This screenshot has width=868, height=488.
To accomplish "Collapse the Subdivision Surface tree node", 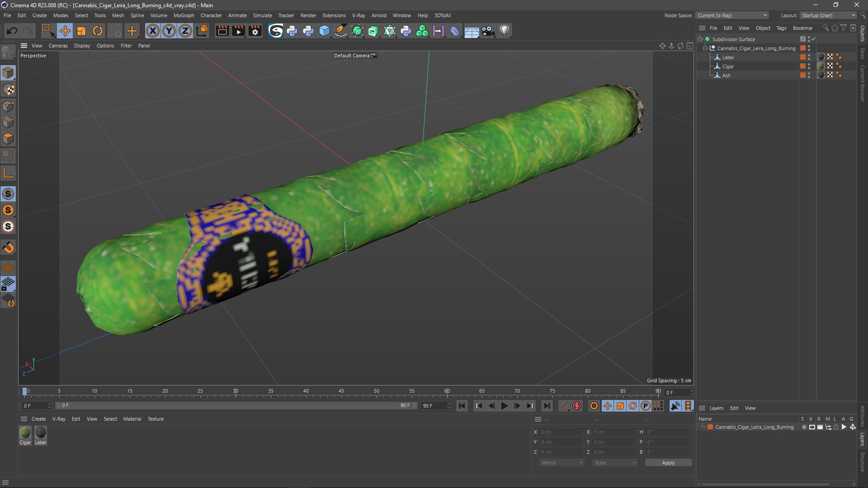I will (x=700, y=39).
